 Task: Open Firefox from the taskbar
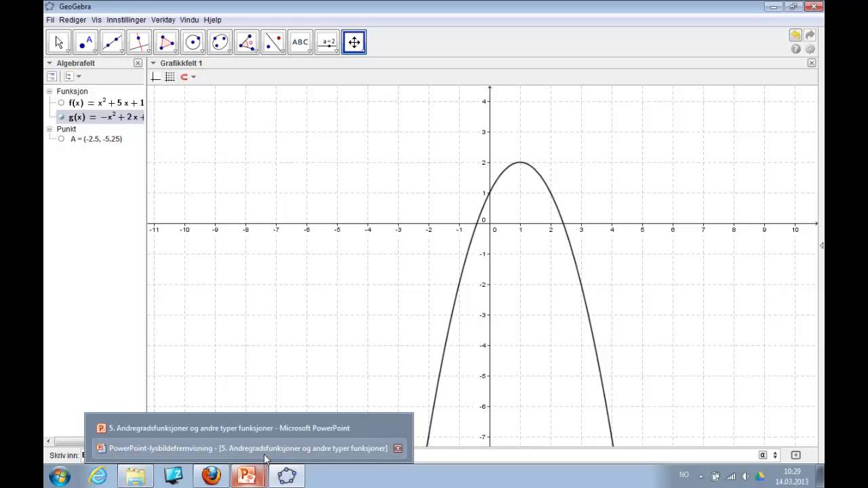(211, 476)
